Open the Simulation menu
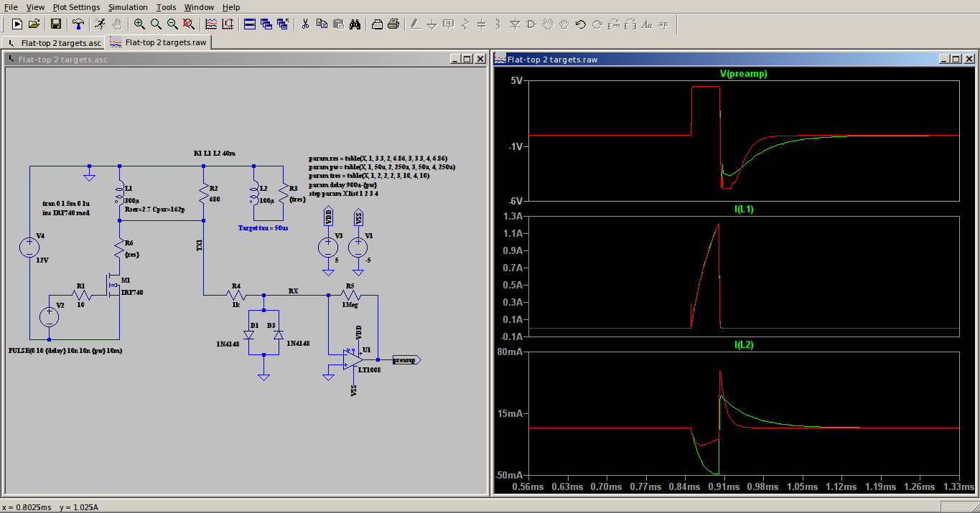 (128, 7)
